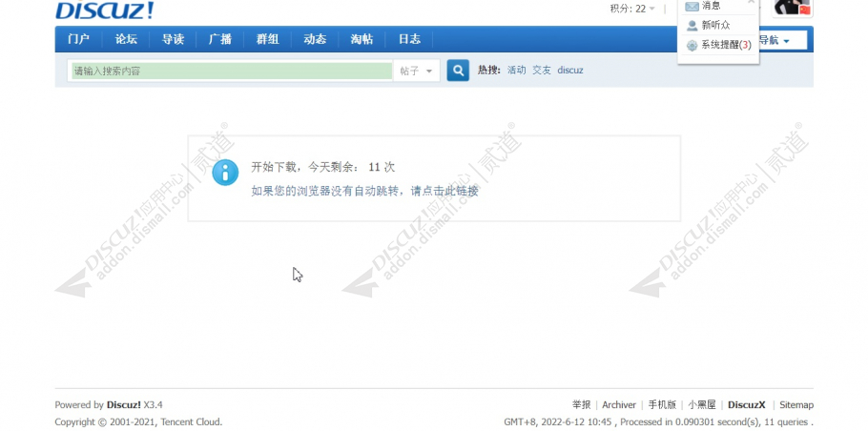Open the user avatar thumbnail
Image resolution: width=868 pixels, height=431 pixels.
tap(792, 8)
